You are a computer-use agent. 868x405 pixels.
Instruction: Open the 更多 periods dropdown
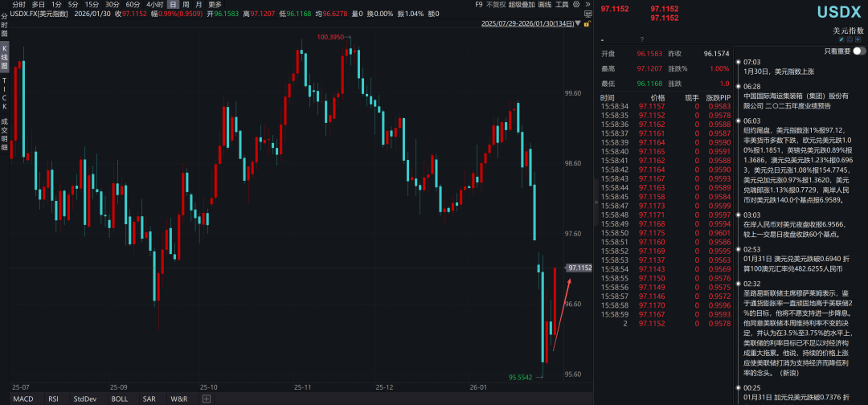click(215, 4)
